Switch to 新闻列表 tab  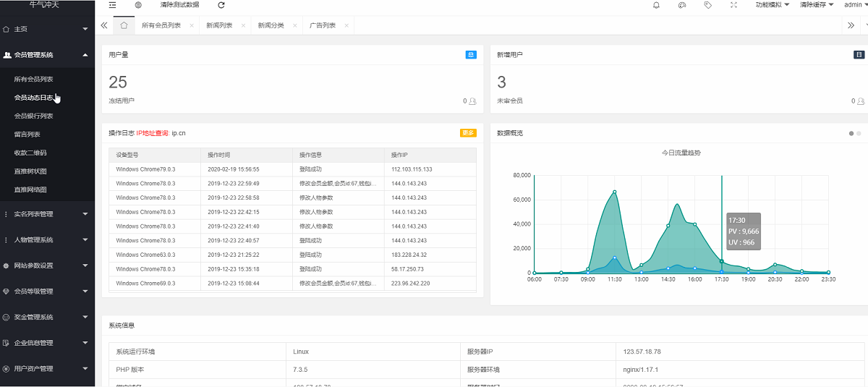219,25
